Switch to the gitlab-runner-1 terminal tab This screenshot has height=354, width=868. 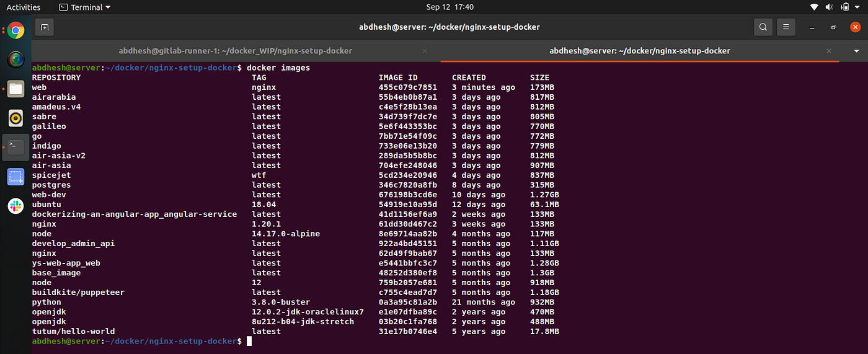[x=236, y=51]
